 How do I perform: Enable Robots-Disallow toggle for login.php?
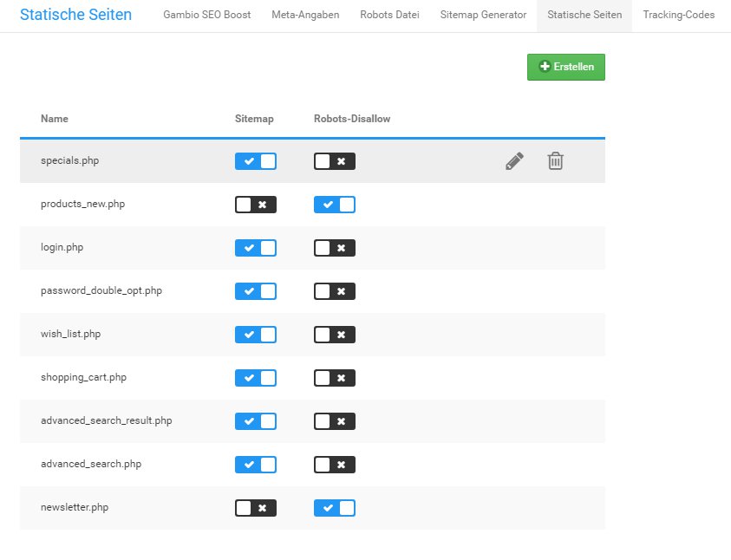(x=334, y=248)
